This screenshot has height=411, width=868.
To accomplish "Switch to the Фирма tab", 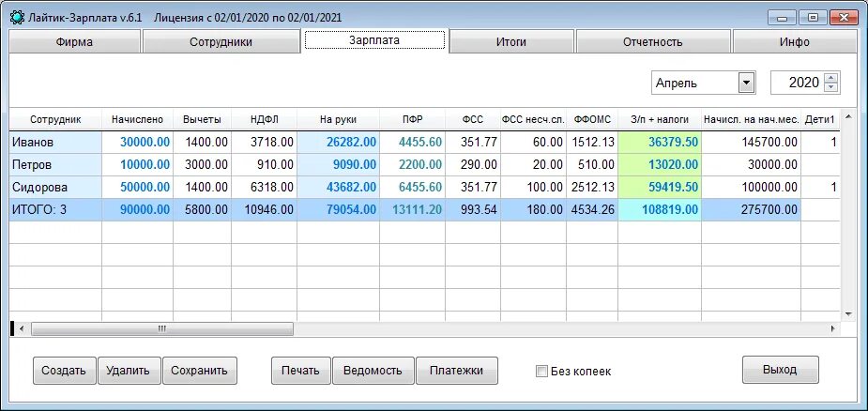I will (74, 42).
